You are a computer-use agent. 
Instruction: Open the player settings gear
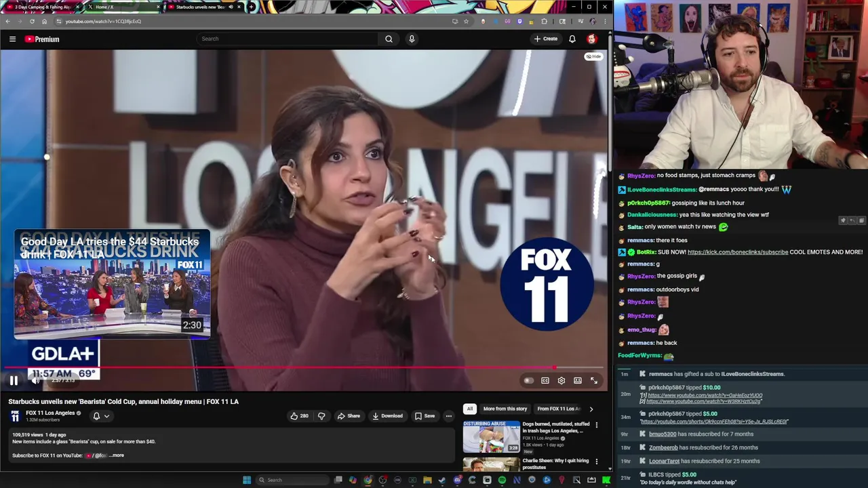[x=561, y=381]
